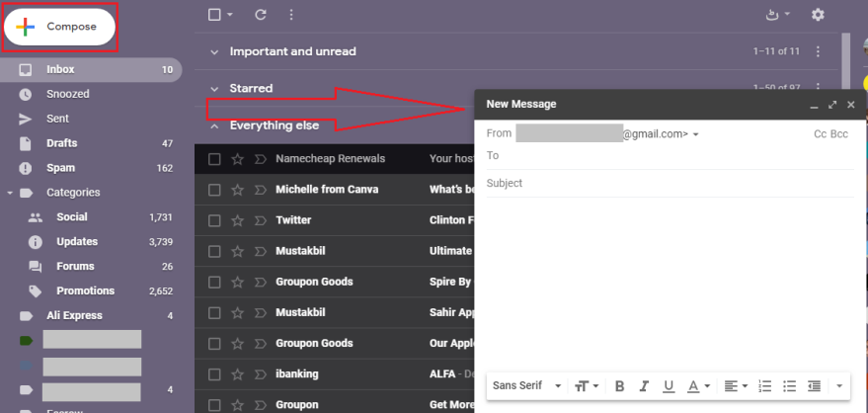The image size is (868, 413).
Task: Mark Twitter email as important
Action: click(x=260, y=221)
